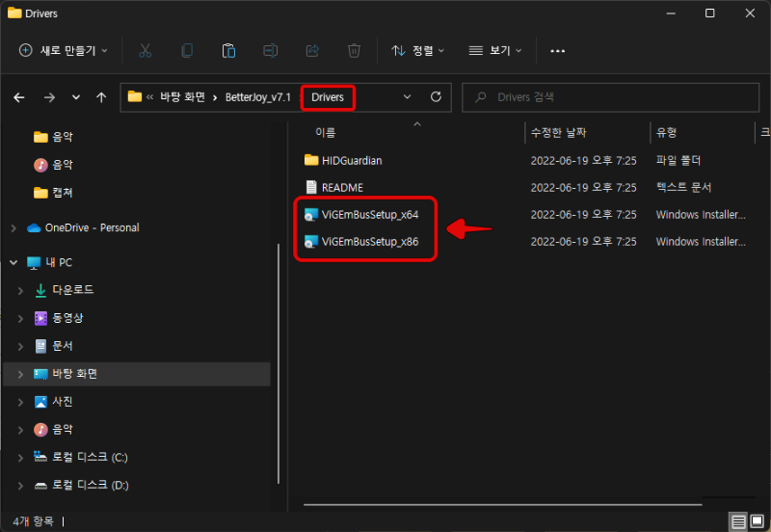Image resolution: width=771 pixels, height=532 pixels.
Task: Click the 바탕 화면 breadcrumb segment
Action: coord(182,97)
